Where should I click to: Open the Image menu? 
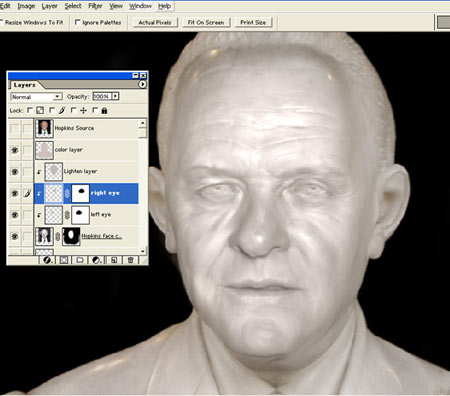[x=26, y=6]
